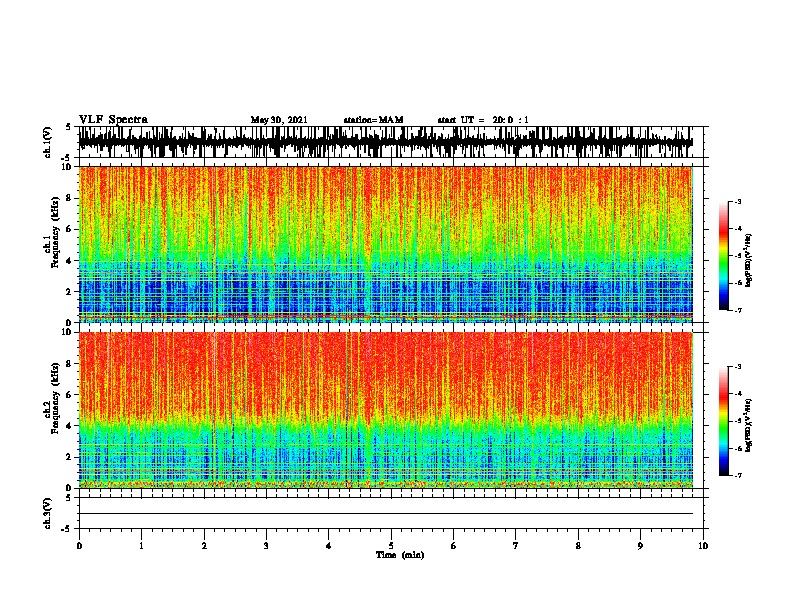Click time axis tick label 9
Screen dimensions: 792x612
pyautogui.click(x=640, y=546)
